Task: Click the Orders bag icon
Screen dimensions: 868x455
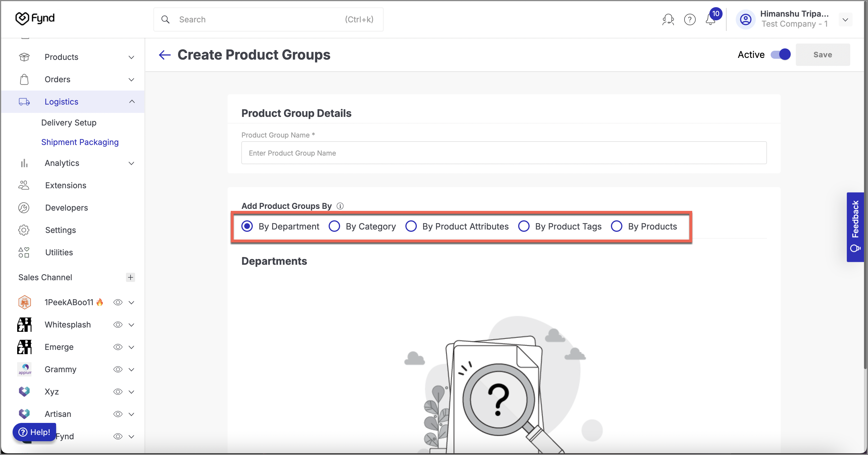Action: pos(24,79)
